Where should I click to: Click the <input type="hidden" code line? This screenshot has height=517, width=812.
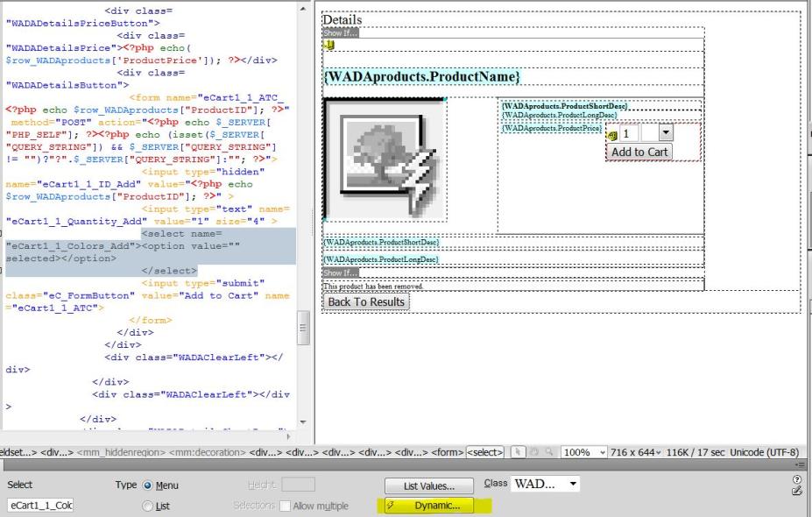(203, 172)
